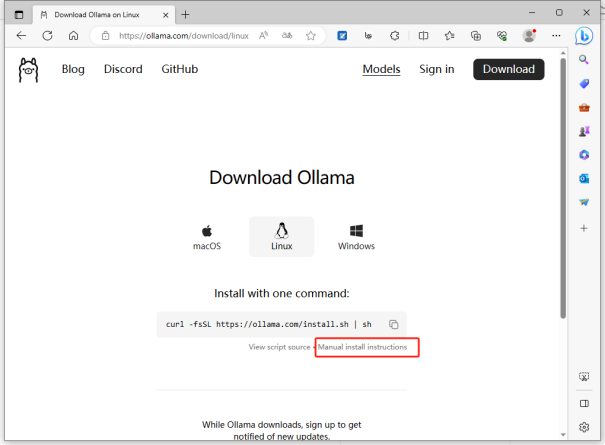605x445 pixels.
Task: Refresh the current page
Action: [x=47, y=36]
